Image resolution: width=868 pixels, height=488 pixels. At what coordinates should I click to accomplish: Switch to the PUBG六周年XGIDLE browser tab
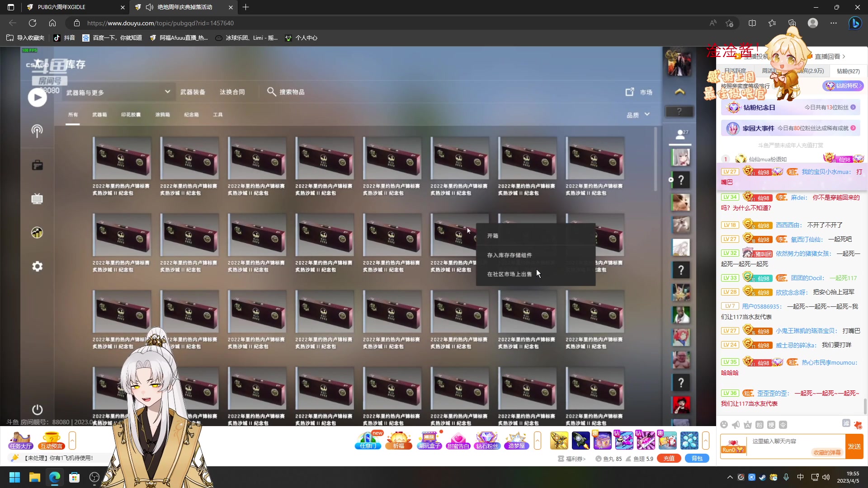(75, 7)
